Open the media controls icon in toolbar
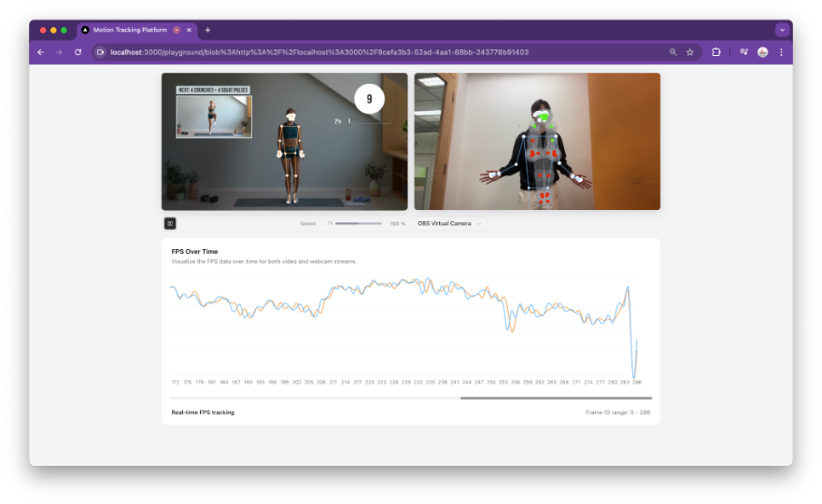 744,52
